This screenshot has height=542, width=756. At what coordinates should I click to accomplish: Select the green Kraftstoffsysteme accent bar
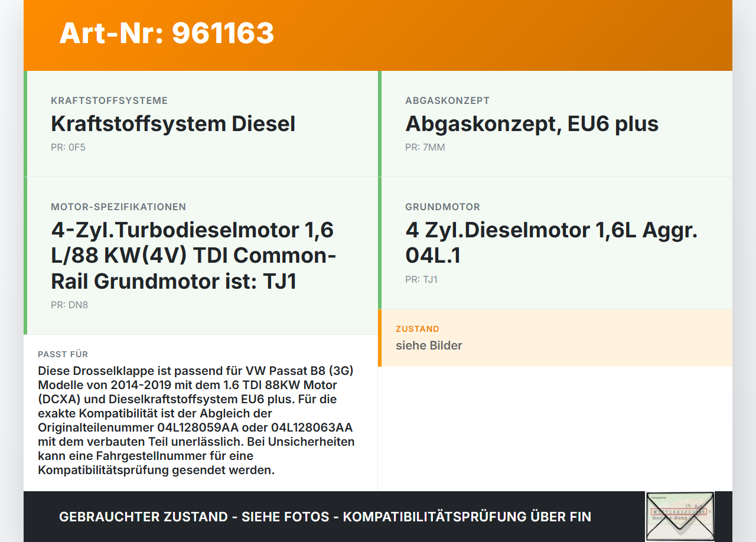(x=25, y=124)
